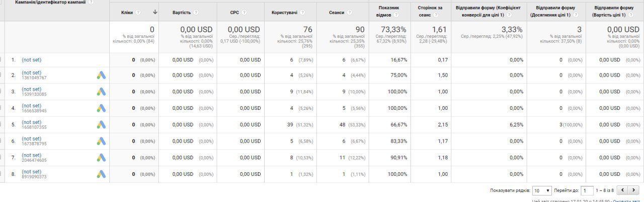Screen dimensions: 644x202
Task: Show help for the Користувачі column
Action: [301, 12]
